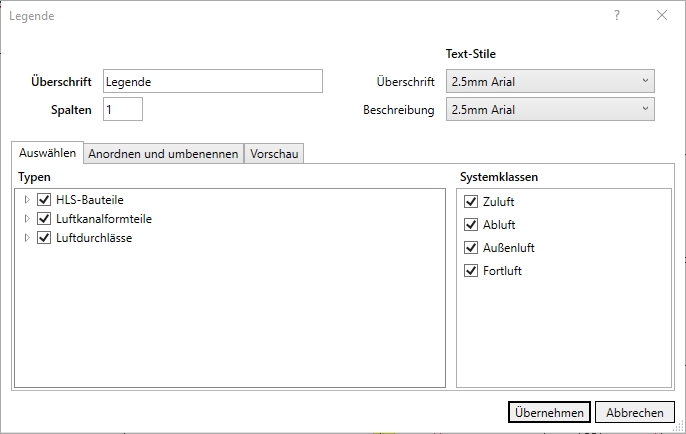Image resolution: width=686 pixels, height=434 pixels.
Task: Click the Übernehmen button
Action: tap(549, 413)
